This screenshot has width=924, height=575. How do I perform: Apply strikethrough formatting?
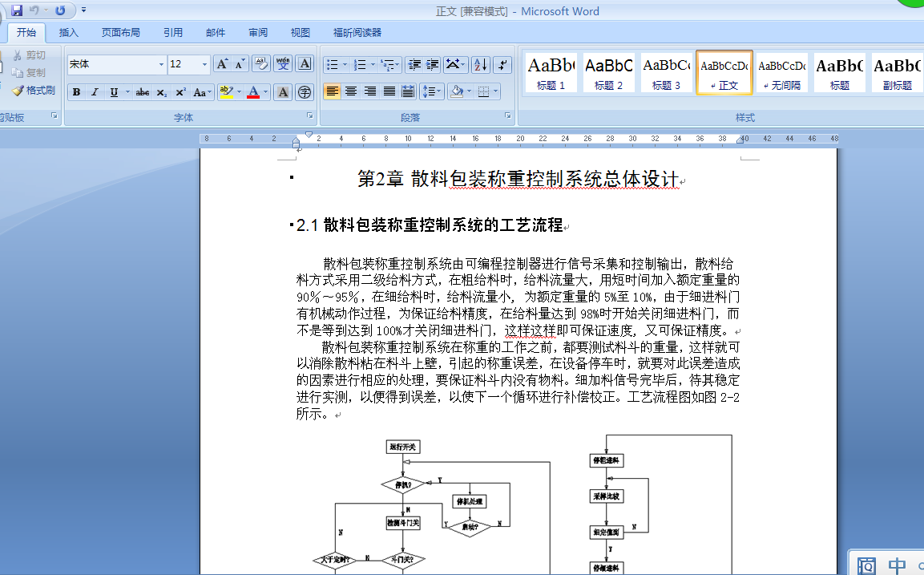pos(142,92)
